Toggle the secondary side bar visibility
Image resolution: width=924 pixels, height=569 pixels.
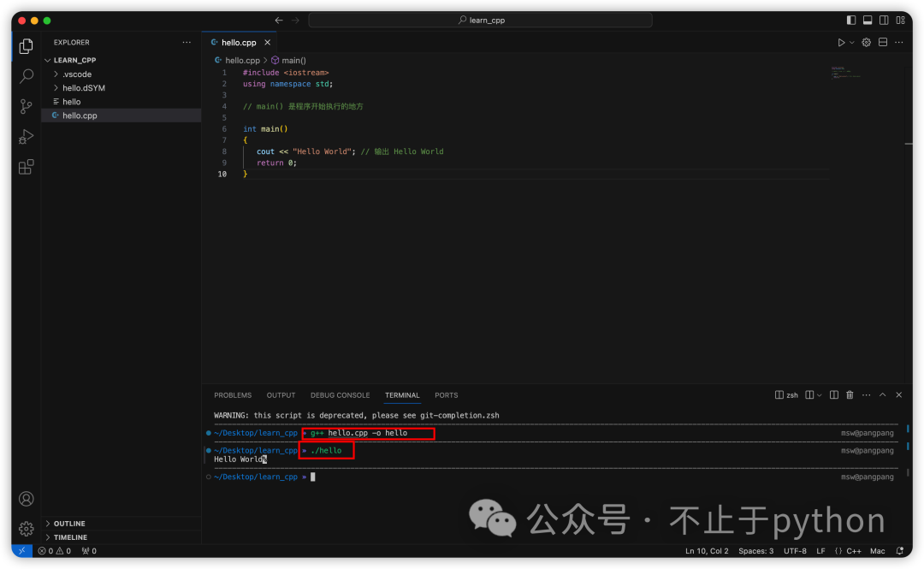(884, 20)
